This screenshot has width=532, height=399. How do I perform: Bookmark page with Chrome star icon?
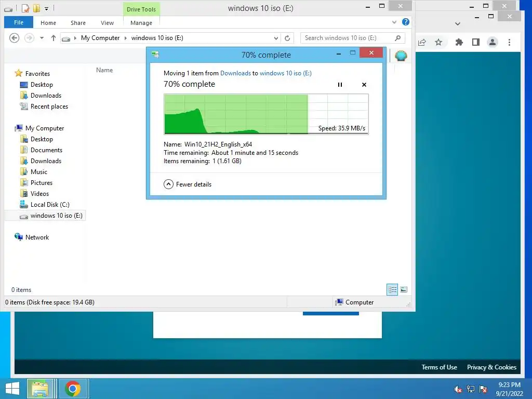pos(438,42)
